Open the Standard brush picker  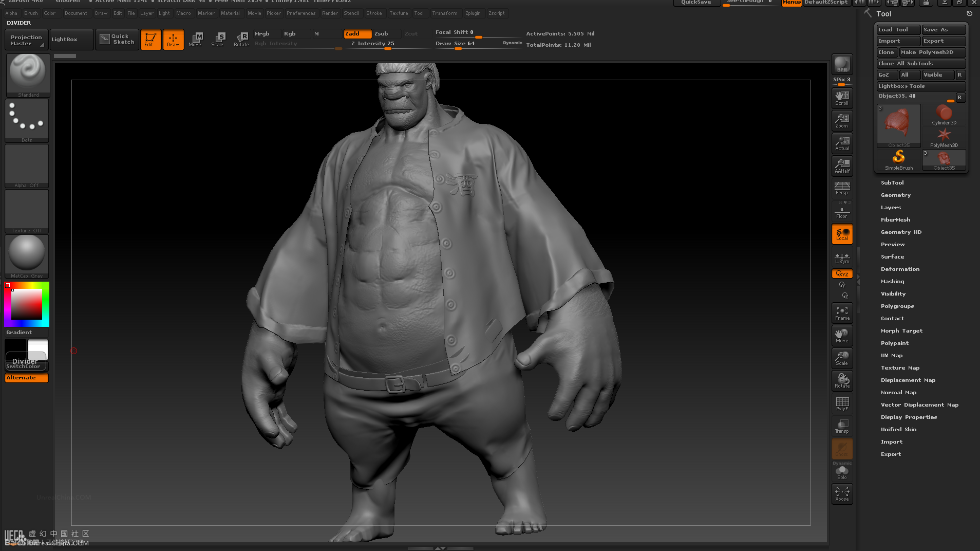pos(28,76)
